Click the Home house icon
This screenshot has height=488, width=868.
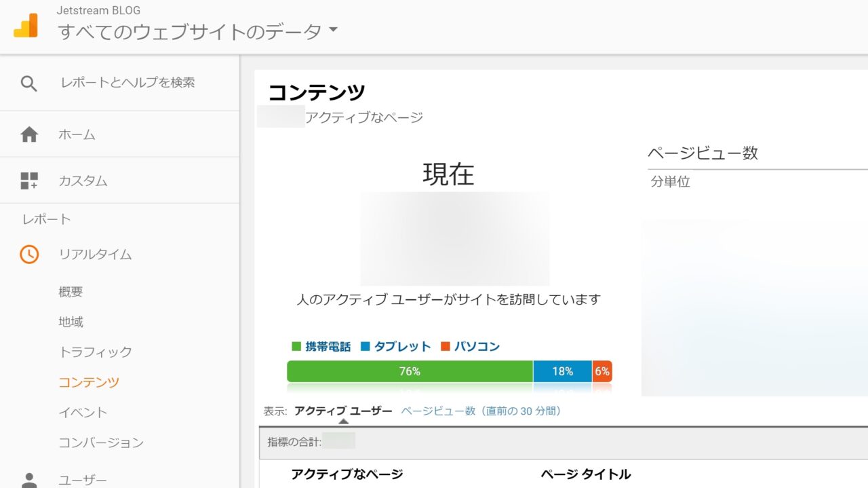point(29,134)
